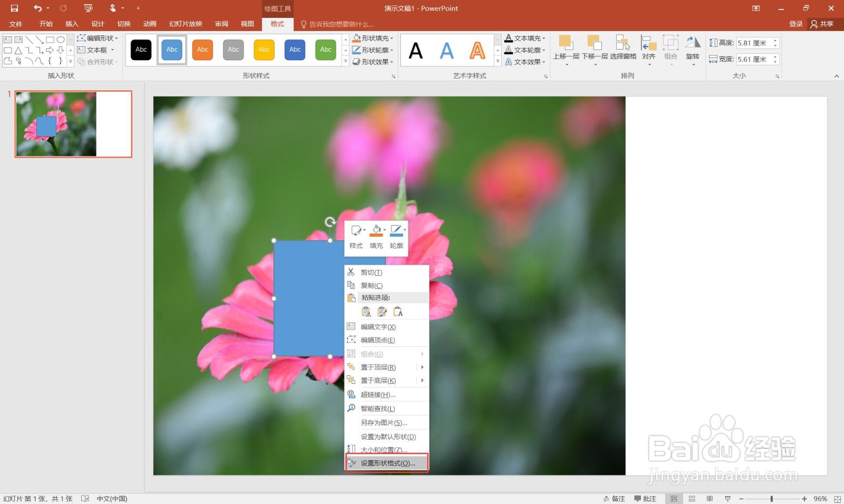Paste keep text only option icon
844x504 pixels.
[398, 312]
